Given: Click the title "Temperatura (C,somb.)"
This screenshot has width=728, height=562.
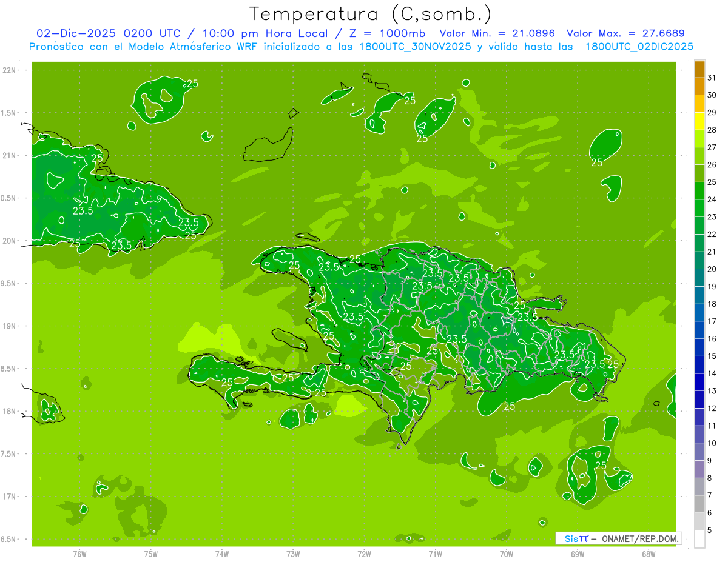Looking at the screenshot, I should [x=371, y=14].
